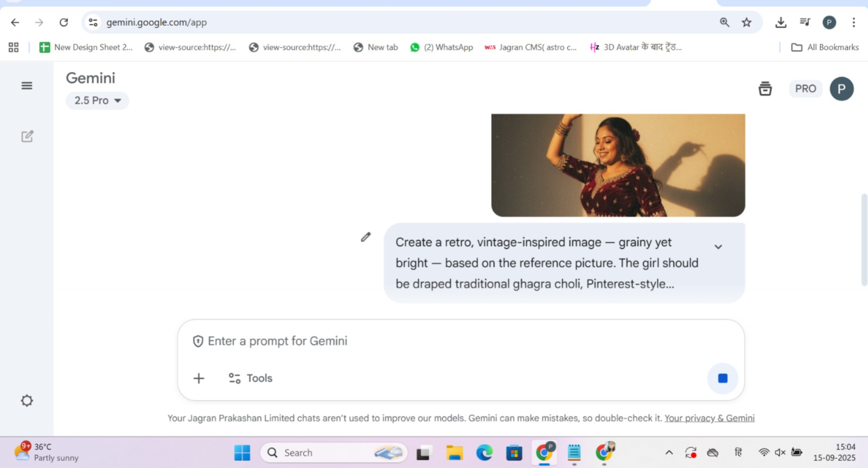Focus the Enter a prompt for Gemini field

(461, 341)
